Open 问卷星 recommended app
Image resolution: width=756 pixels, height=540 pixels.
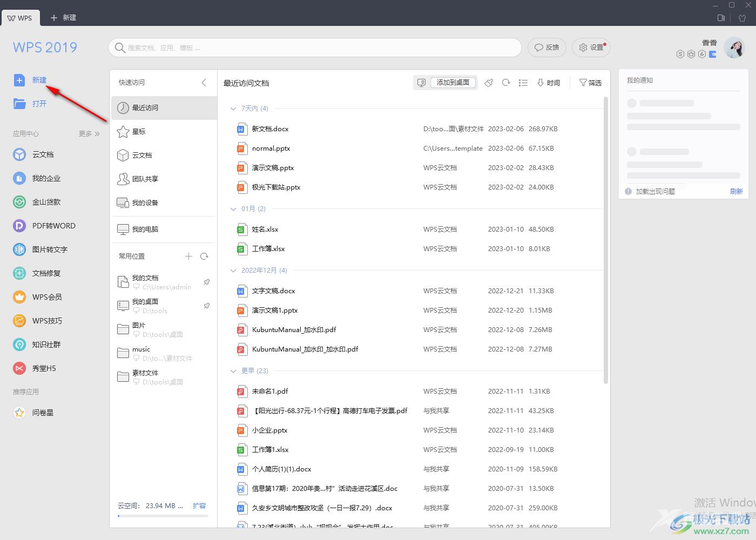click(x=33, y=413)
